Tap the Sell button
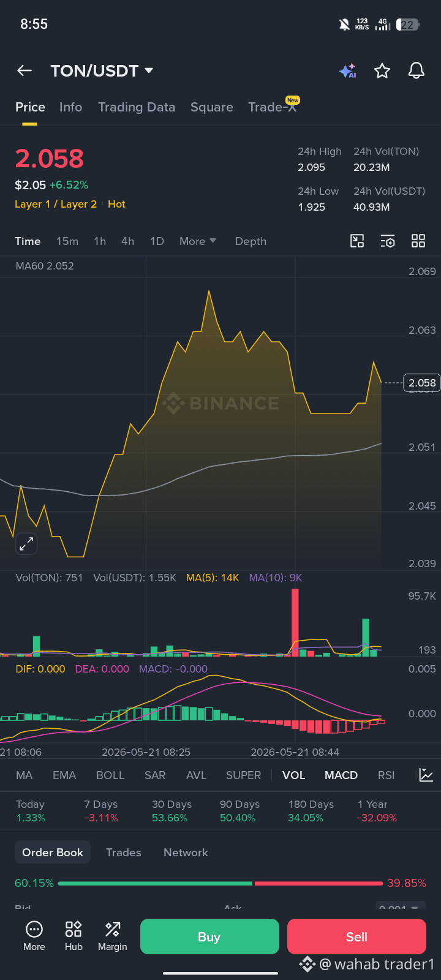Screen dimensions: 441x980 [x=356, y=937]
